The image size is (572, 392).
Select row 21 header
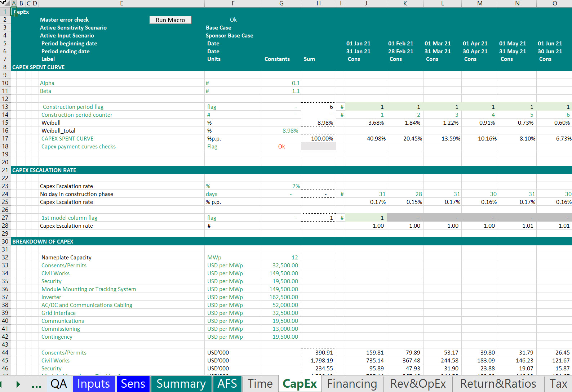[5, 170]
